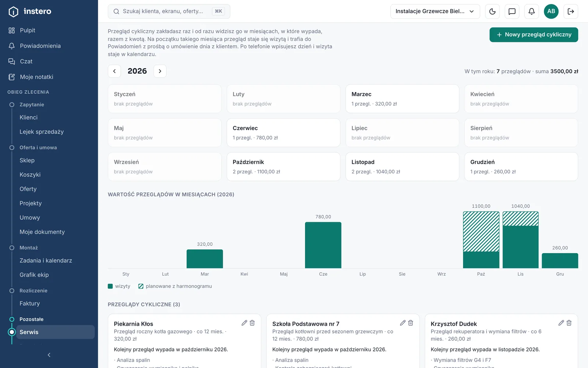Click the logout icon
This screenshot has height=368, width=588.
[571, 11]
